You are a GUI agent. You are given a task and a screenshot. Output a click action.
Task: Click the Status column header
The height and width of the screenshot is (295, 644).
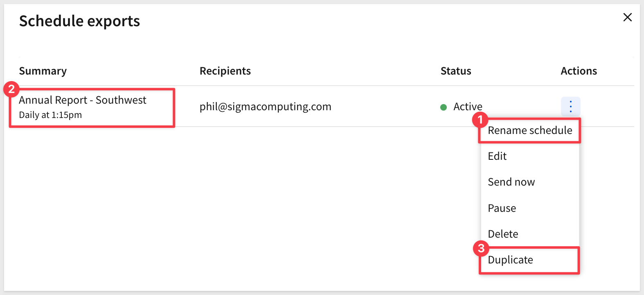coord(456,71)
